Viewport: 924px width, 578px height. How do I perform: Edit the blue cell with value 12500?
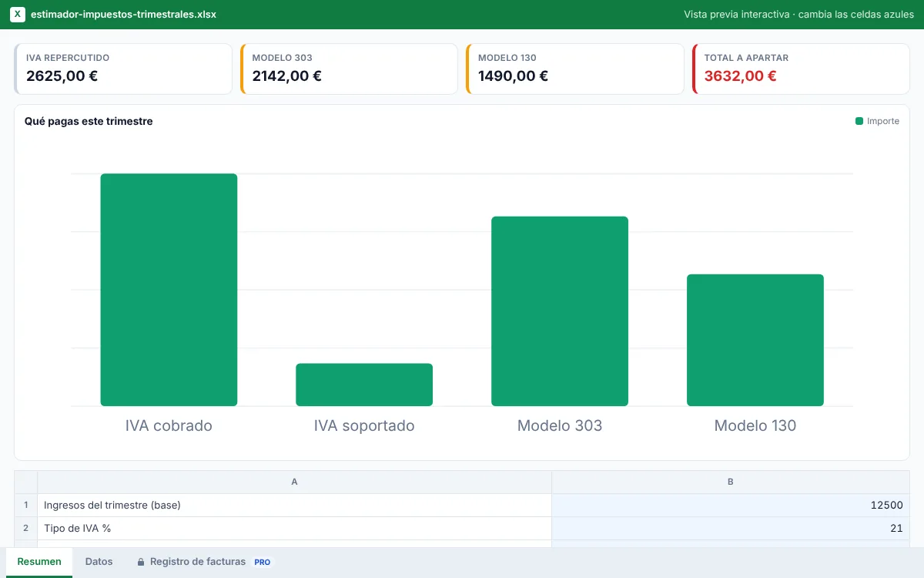(731, 506)
